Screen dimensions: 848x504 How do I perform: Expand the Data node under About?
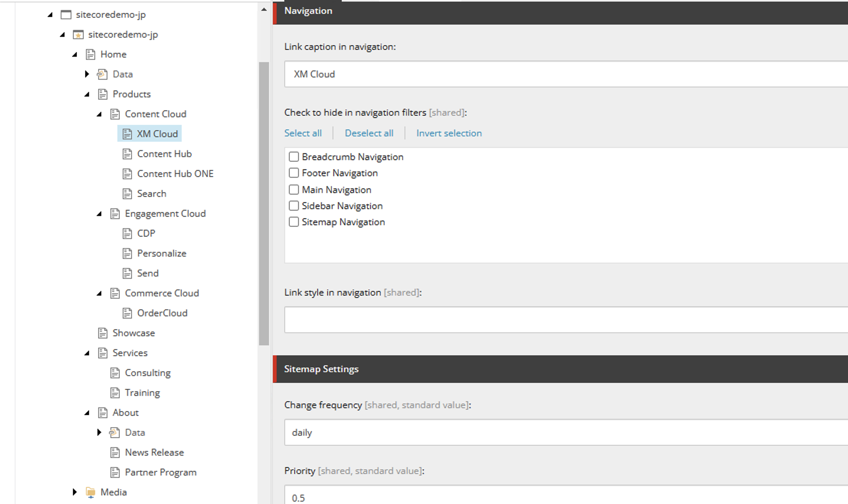click(x=99, y=433)
